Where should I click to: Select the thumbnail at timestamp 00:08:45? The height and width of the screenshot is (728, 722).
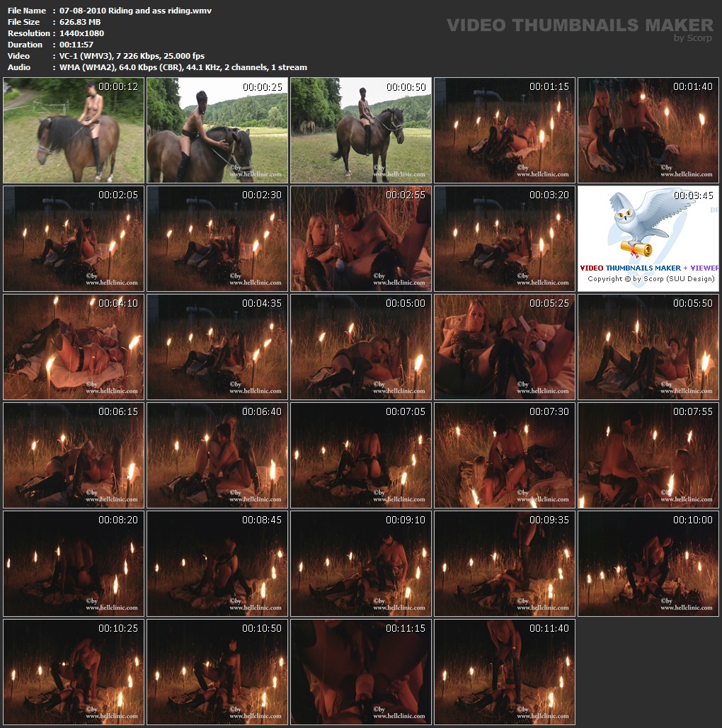pyautogui.click(x=217, y=564)
